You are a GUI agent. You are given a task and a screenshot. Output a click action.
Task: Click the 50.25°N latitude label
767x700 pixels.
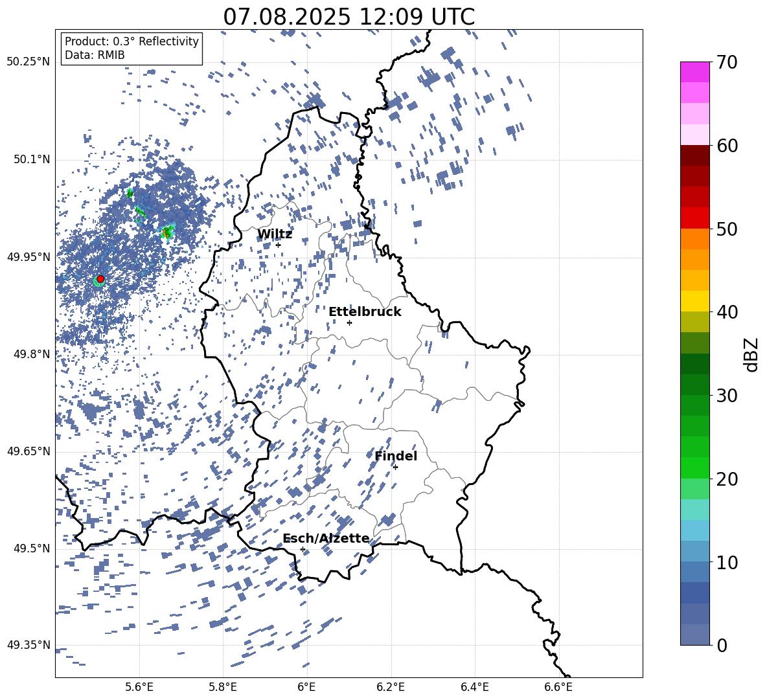29,62
